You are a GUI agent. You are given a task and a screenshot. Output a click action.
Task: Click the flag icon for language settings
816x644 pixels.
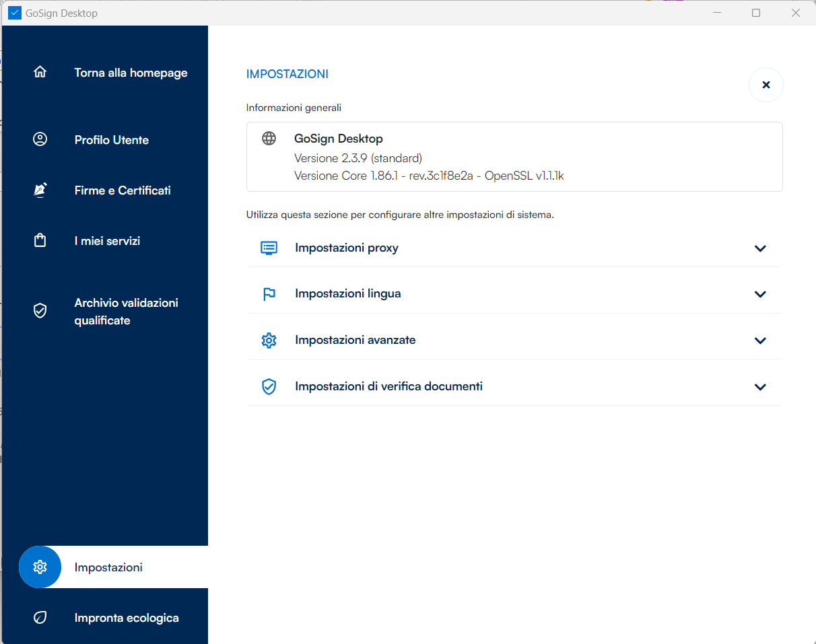coord(269,294)
